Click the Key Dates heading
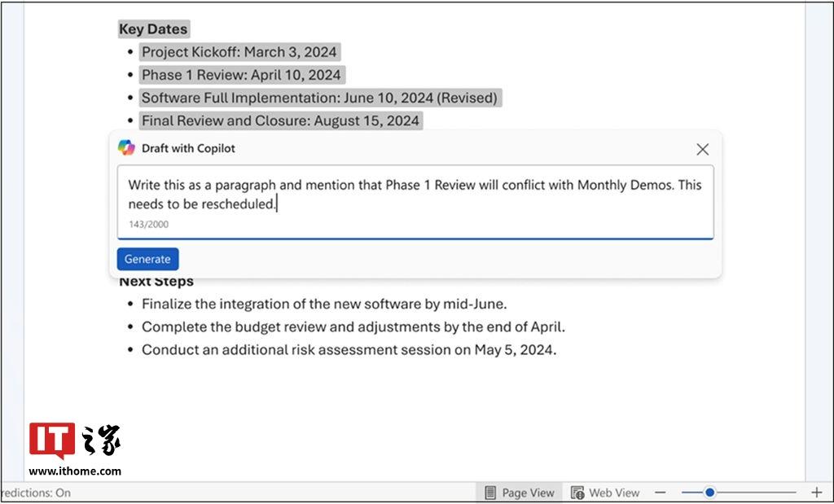 tap(154, 28)
